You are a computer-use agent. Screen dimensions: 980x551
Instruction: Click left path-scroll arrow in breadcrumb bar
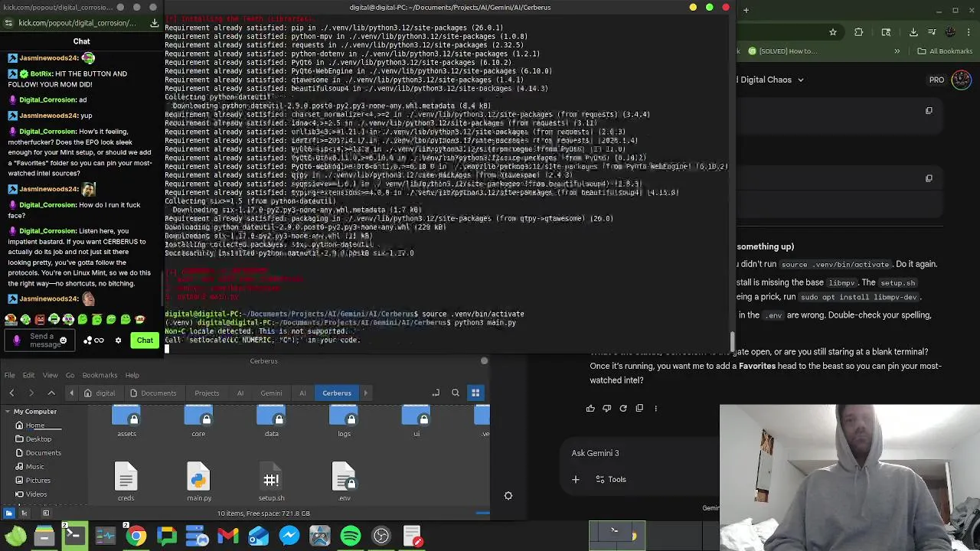pyautogui.click(x=72, y=393)
